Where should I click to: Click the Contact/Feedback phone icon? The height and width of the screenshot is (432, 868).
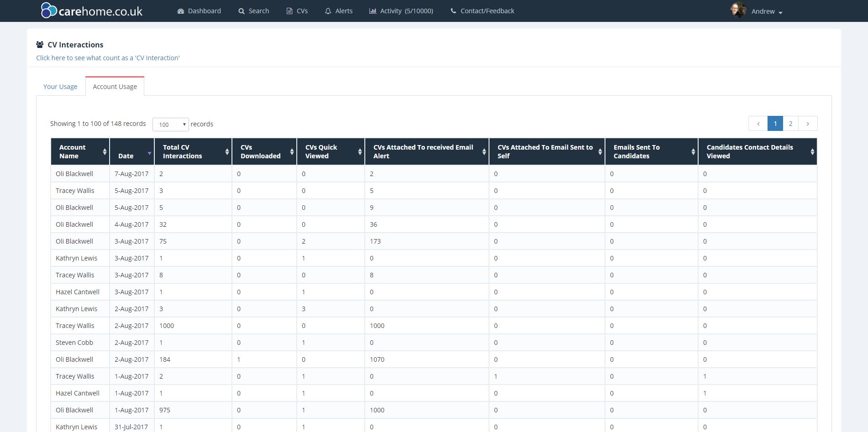click(x=453, y=11)
